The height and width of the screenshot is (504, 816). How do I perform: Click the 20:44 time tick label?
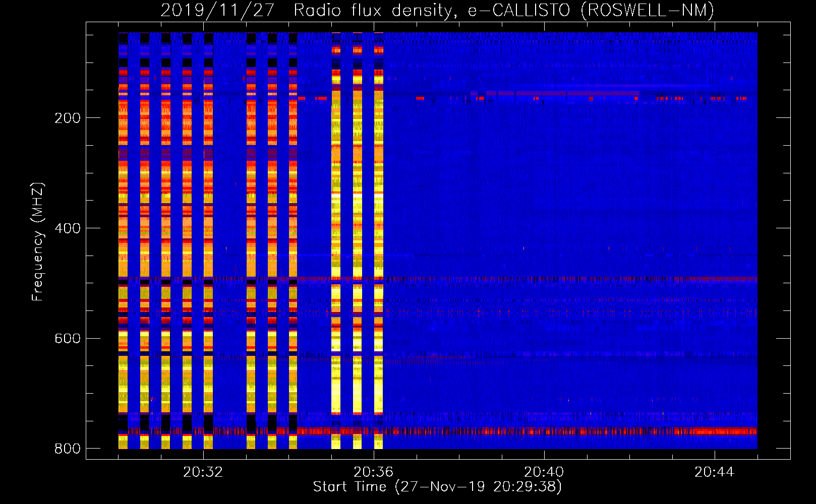pyautogui.click(x=715, y=472)
